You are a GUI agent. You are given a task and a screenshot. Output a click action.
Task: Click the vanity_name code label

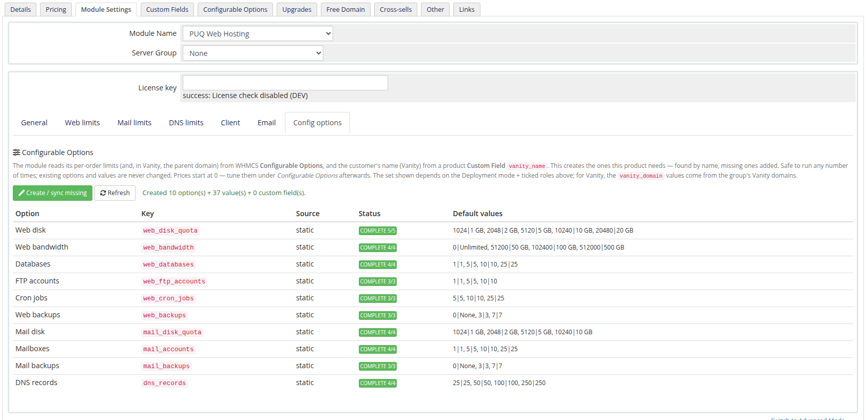point(527,166)
